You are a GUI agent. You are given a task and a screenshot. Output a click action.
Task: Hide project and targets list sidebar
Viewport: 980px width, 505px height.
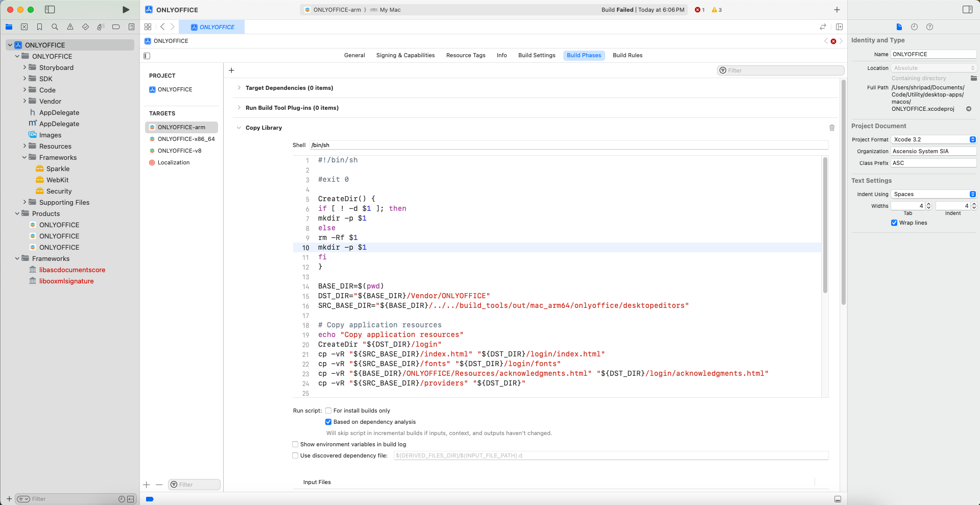147,56
